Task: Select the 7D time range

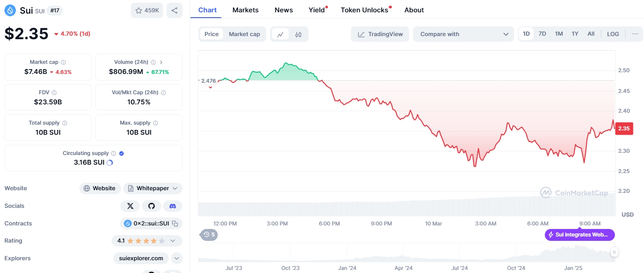Action: pyautogui.click(x=542, y=34)
